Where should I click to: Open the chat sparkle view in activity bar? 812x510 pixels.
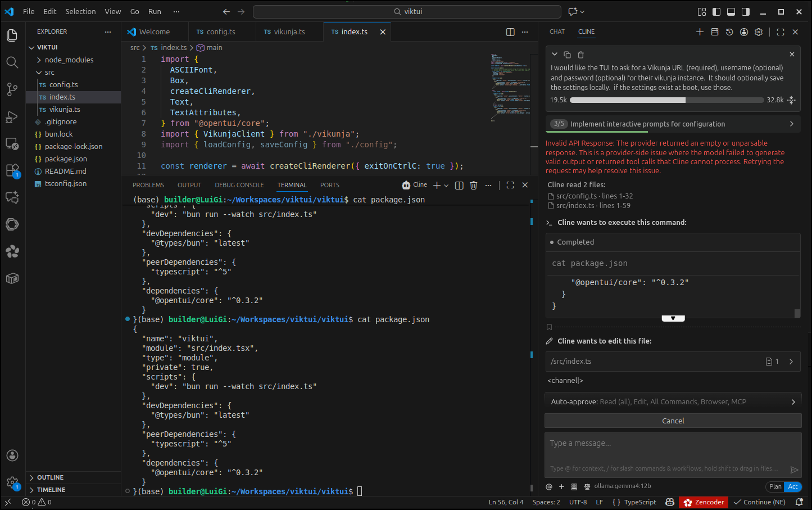click(12, 197)
